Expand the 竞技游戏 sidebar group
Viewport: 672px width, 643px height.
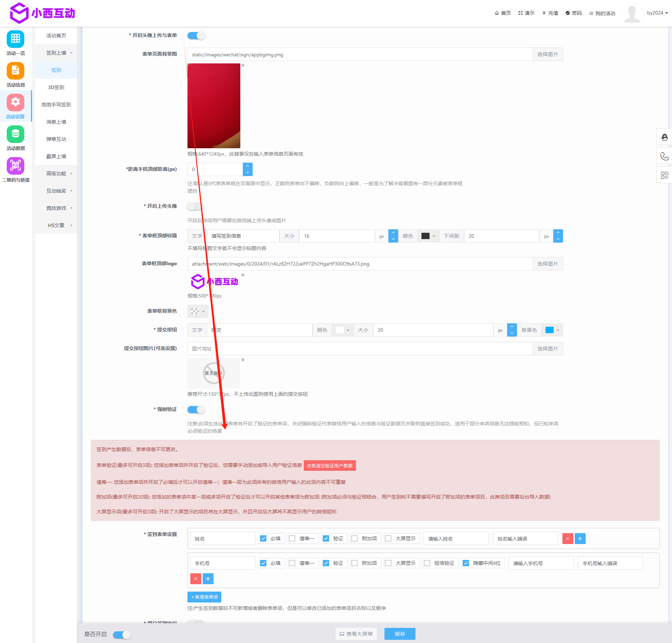coord(56,208)
